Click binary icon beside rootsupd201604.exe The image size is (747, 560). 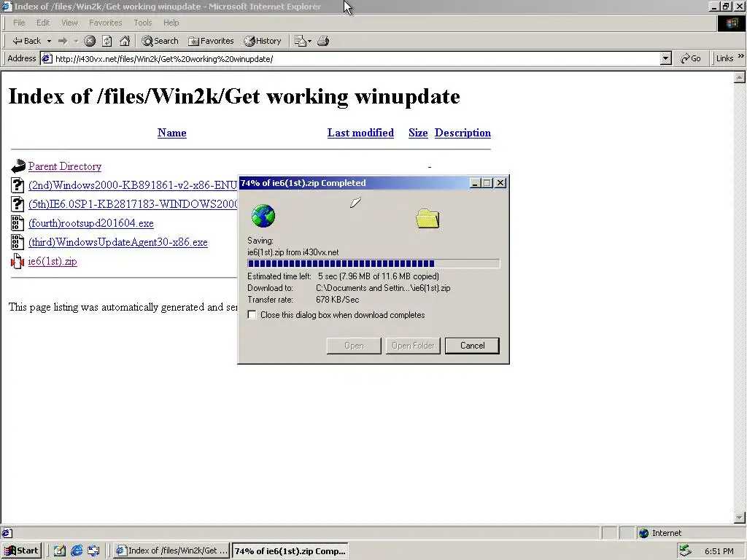18,223
